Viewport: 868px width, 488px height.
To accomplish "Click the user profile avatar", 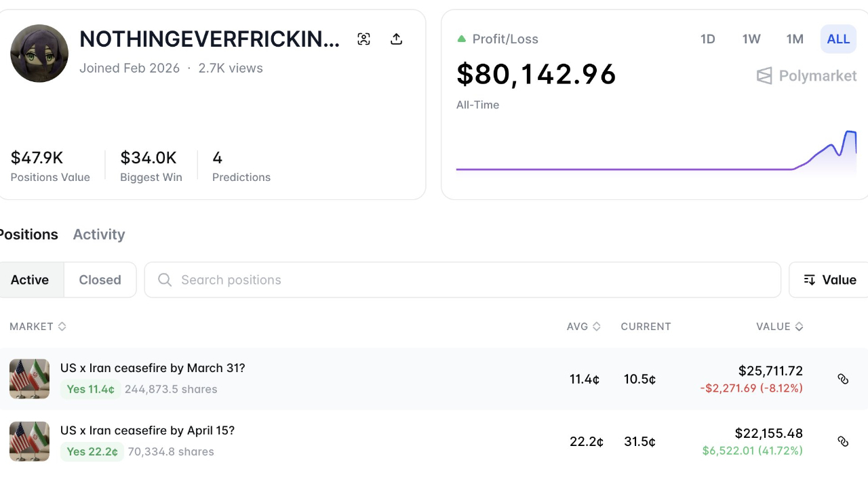I will pyautogui.click(x=39, y=54).
